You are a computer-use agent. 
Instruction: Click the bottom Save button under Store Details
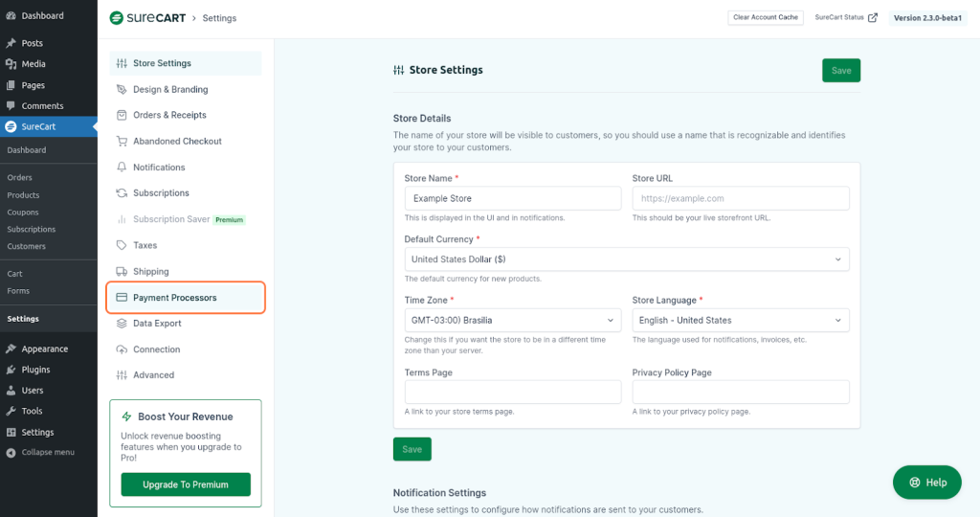click(x=412, y=449)
